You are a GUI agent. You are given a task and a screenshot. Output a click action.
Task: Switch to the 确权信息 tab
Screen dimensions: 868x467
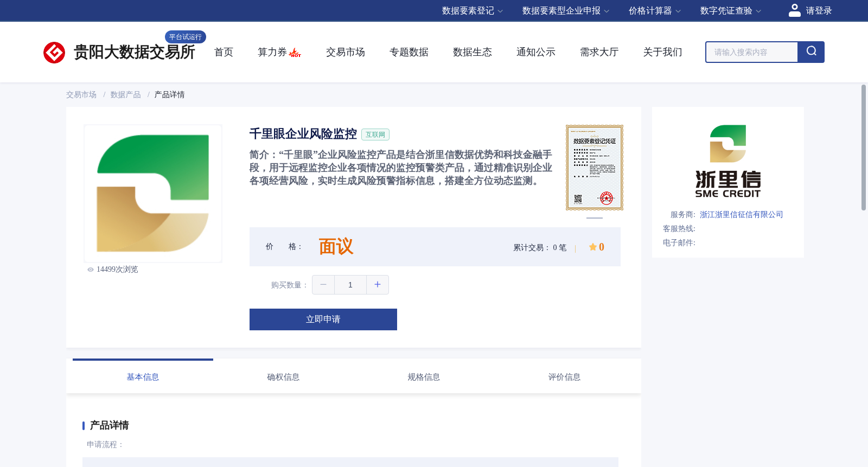283,377
